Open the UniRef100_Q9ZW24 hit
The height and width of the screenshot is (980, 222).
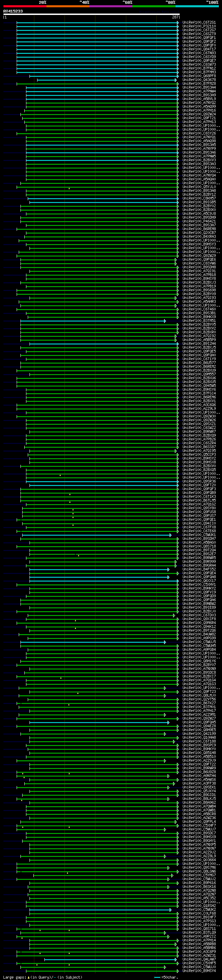click(x=199, y=114)
